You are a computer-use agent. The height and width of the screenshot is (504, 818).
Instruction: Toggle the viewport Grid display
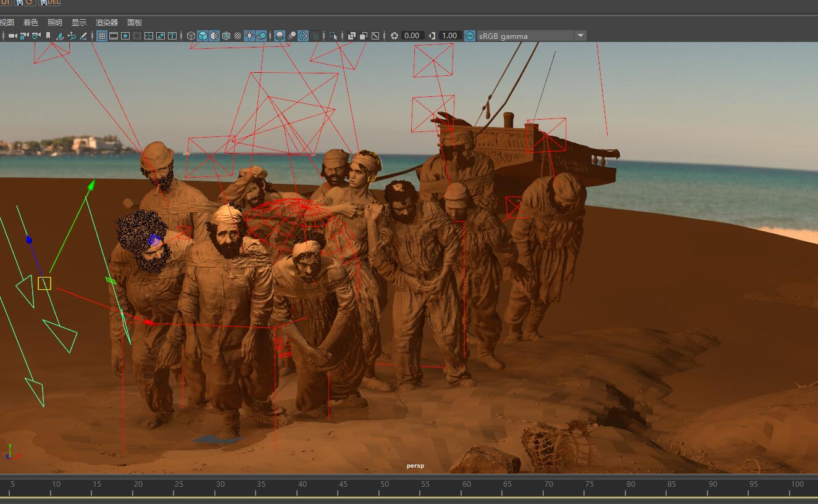click(x=102, y=36)
